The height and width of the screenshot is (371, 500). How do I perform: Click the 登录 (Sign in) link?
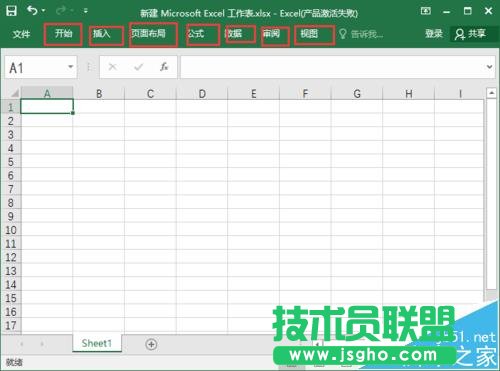click(434, 34)
